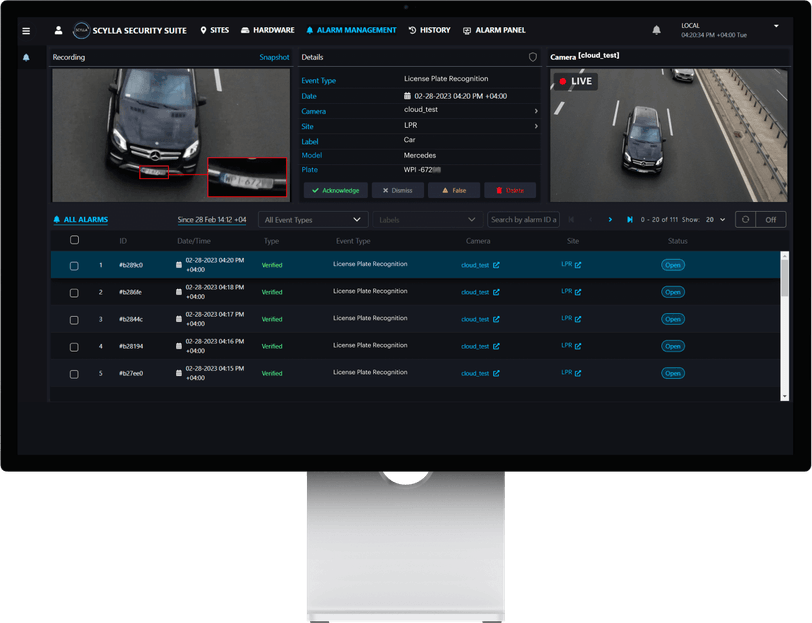Click the Scylla logo icon
Viewport: 812px width, 623px height.
[81, 31]
